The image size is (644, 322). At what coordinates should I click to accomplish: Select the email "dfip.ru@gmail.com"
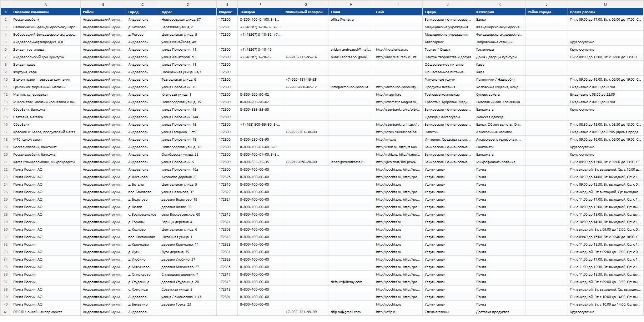click(351, 312)
